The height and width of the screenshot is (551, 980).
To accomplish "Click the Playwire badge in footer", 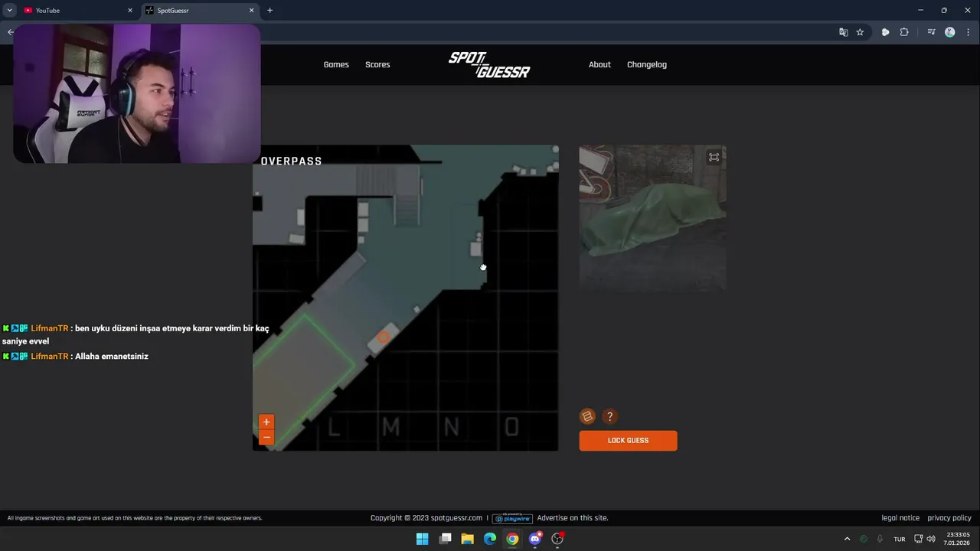I will tap(512, 518).
